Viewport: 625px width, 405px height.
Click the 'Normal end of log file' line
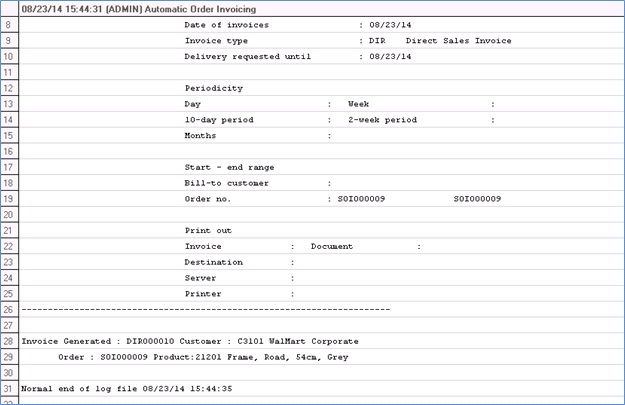coord(126,389)
